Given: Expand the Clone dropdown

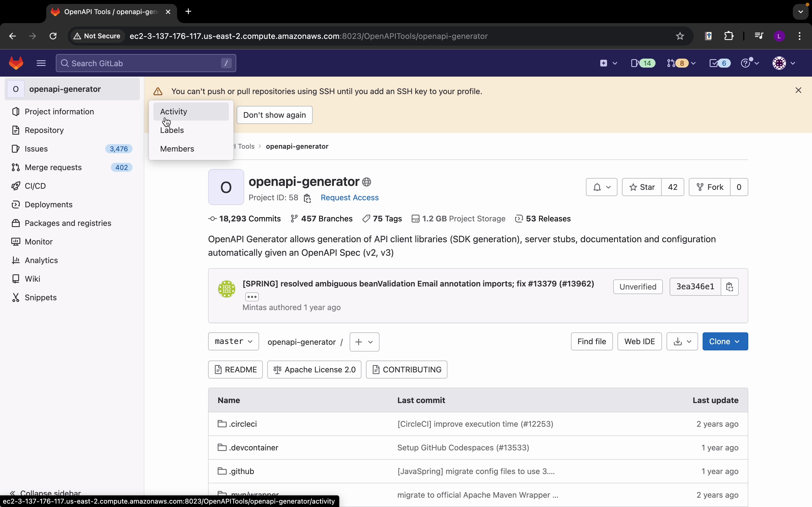Looking at the screenshot, I should [x=725, y=341].
